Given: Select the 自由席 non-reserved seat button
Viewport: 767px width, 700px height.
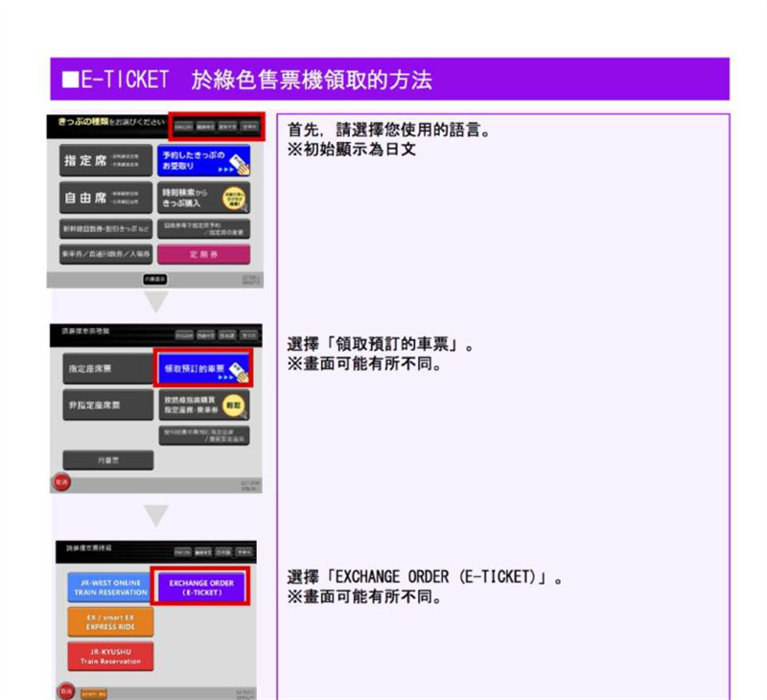Looking at the screenshot, I should (101, 198).
